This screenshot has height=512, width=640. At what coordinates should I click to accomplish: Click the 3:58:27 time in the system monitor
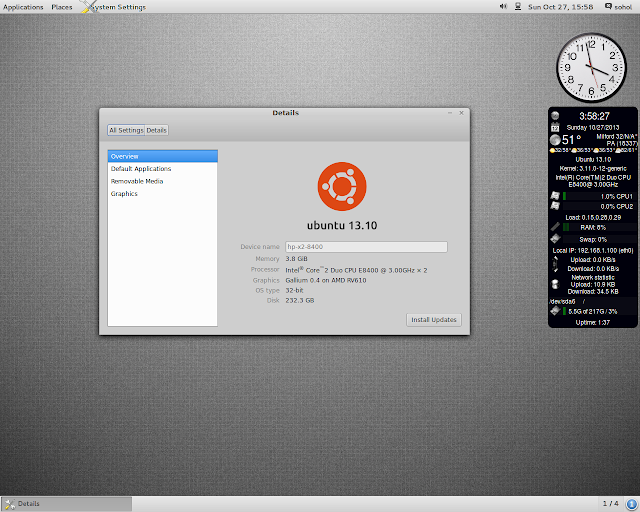point(594,116)
